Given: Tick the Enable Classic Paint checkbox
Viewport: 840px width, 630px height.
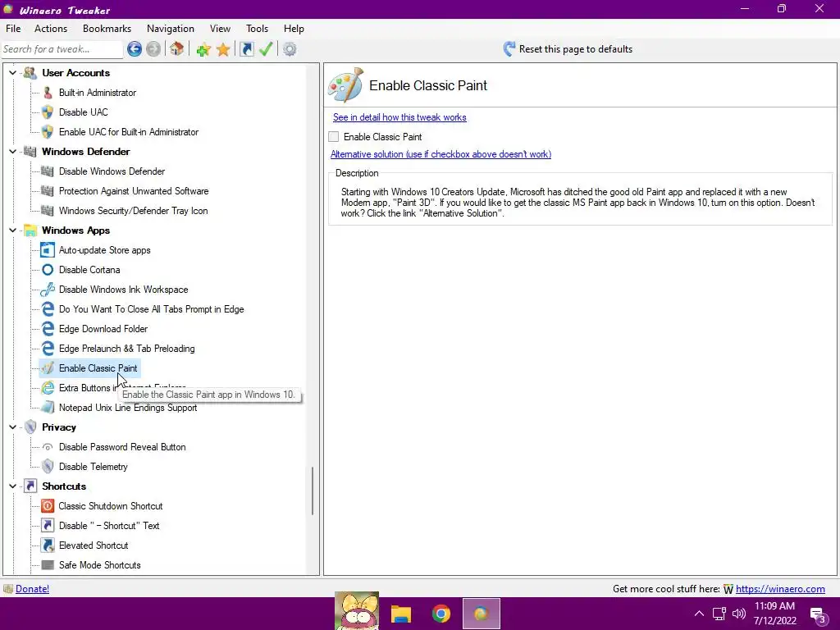Looking at the screenshot, I should point(334,137).
